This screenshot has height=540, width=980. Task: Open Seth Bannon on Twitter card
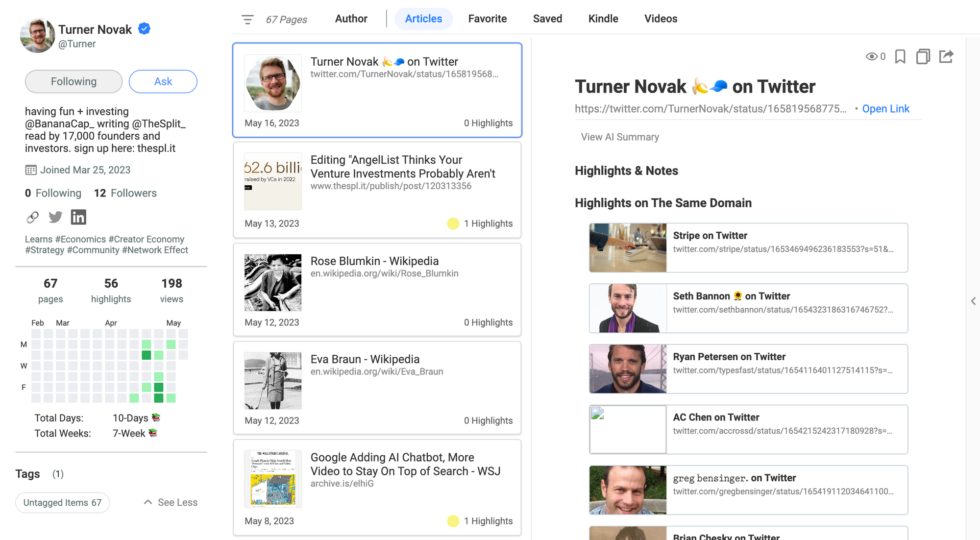(748, 308)
